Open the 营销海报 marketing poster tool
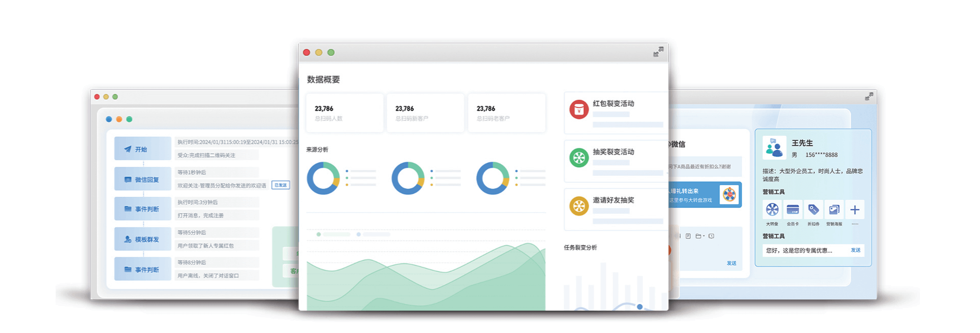Screen dimensions: 980x333 pyautogui.click(x=834, y=209)
